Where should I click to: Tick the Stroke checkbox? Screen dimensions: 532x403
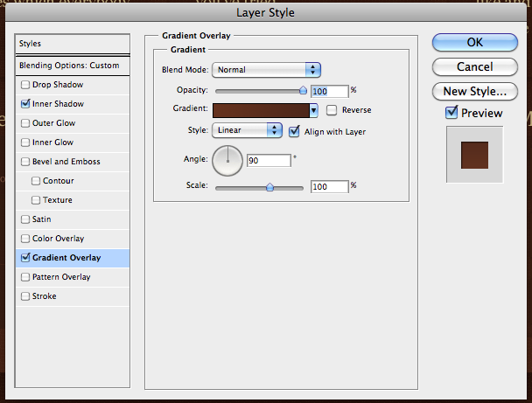pos(25,296)
